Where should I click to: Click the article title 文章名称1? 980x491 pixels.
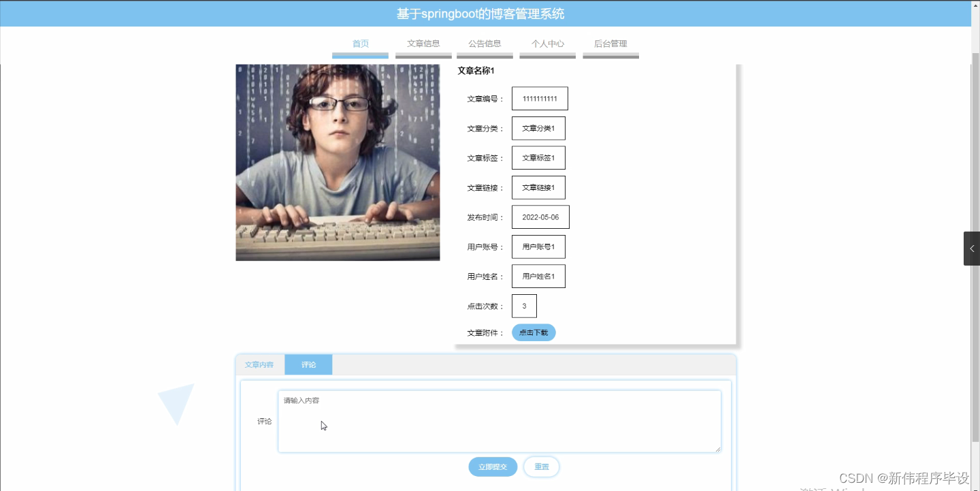click(474, 70)
